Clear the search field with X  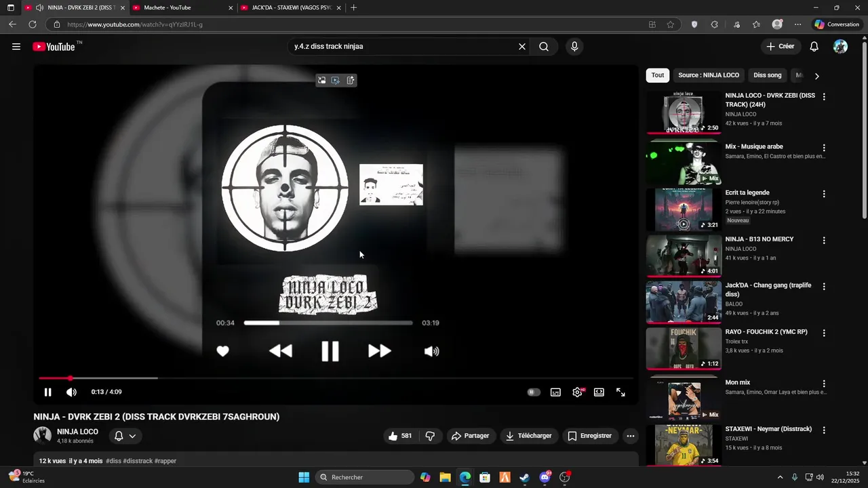pyautogui.click(x=522, y=47)
